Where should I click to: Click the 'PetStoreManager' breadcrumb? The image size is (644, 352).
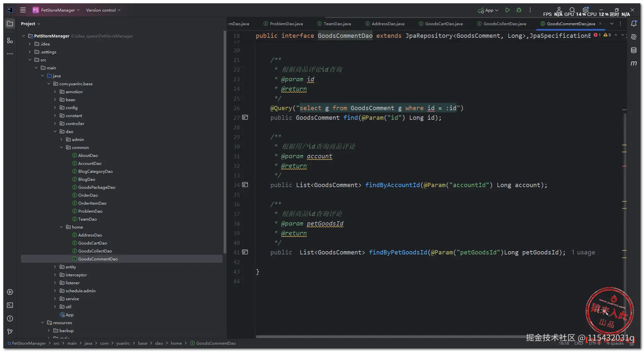tap(27, 343)
